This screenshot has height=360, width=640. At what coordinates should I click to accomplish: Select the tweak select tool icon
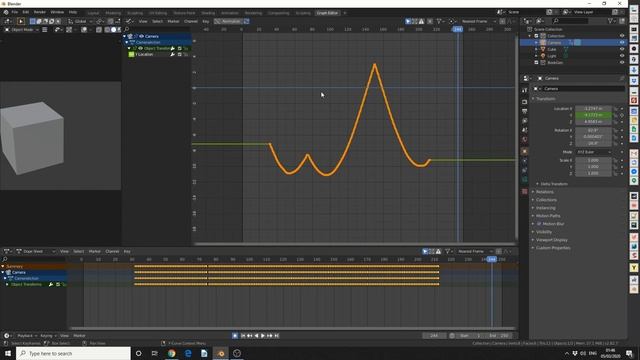click(20, 21)
